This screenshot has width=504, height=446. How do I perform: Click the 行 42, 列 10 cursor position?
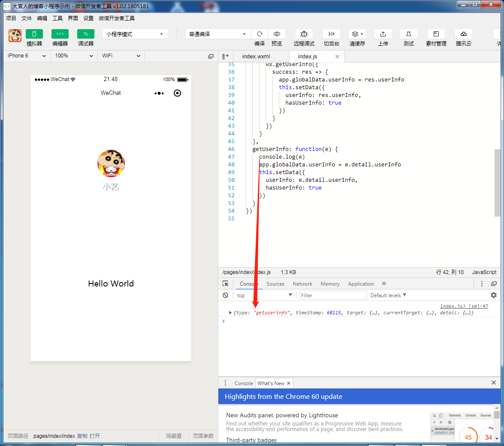(x=450, y=272)
